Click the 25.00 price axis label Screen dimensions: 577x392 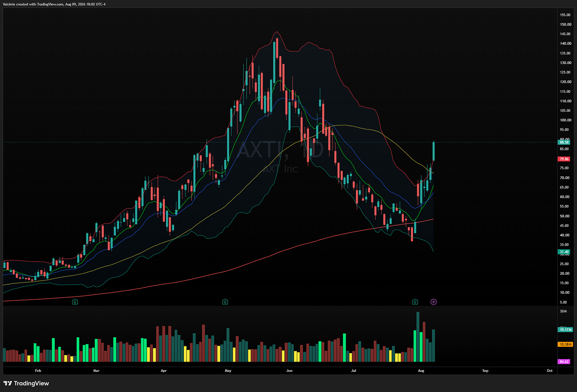(564, 264)
